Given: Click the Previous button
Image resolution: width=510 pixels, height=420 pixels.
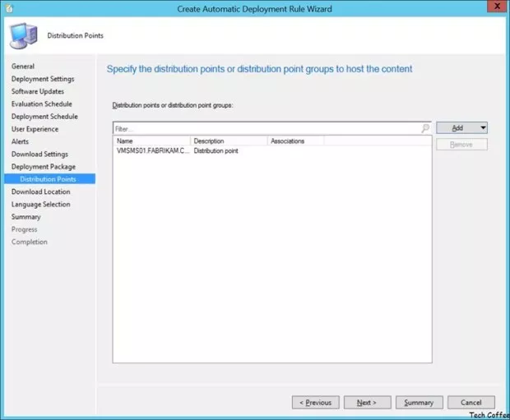Looking at the screenshot, I should [315, 403].
